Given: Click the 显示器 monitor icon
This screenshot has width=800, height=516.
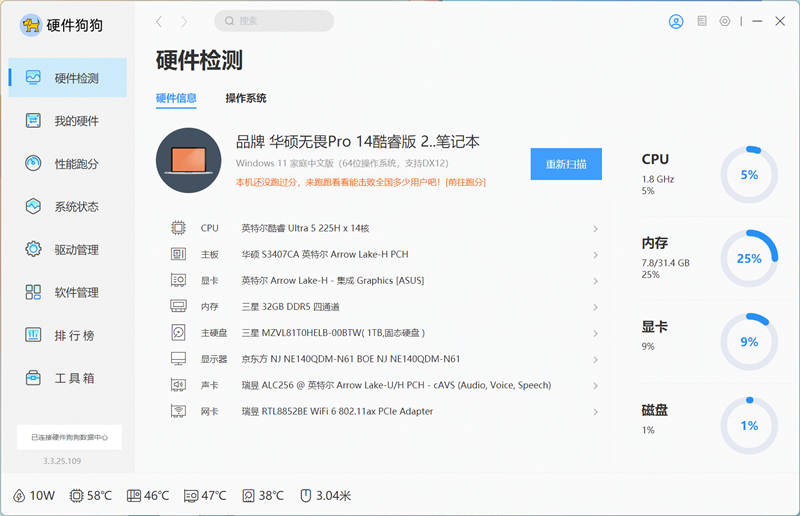Looking at the screenshot, I should click(x=178, y=358).
